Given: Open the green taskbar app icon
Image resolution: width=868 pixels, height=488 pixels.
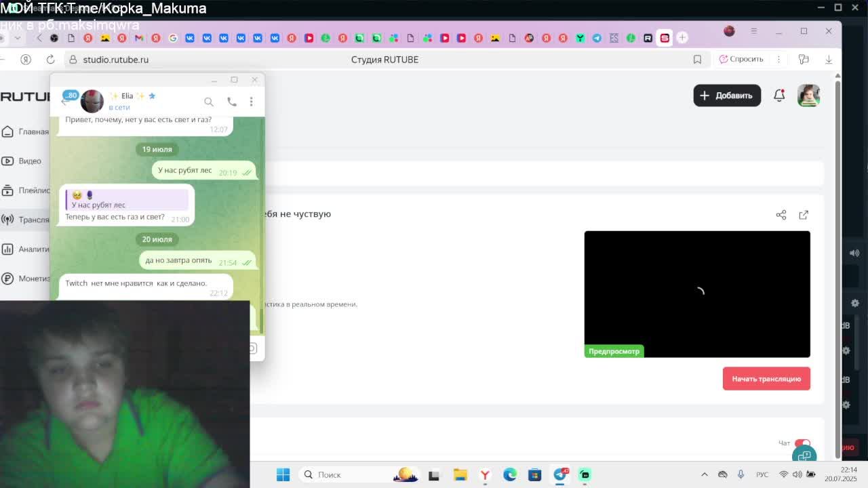Looking at the screenshot, I should tap(585, 474).
